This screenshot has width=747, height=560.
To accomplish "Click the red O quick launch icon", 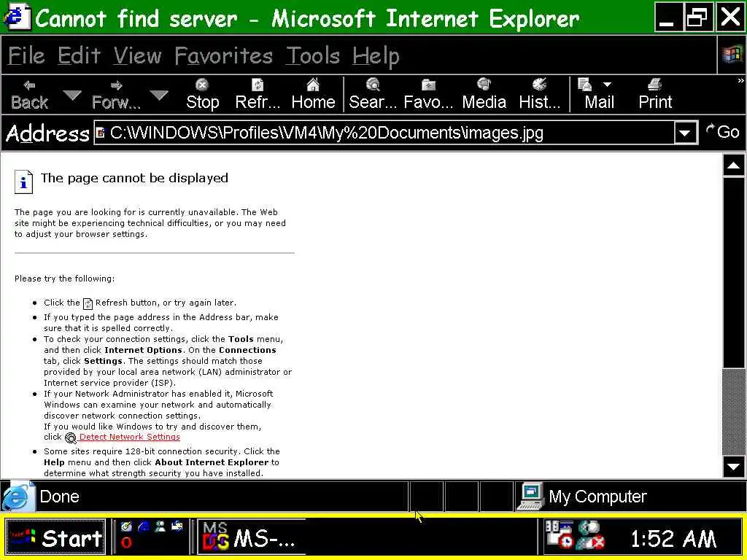I will 126,542.
